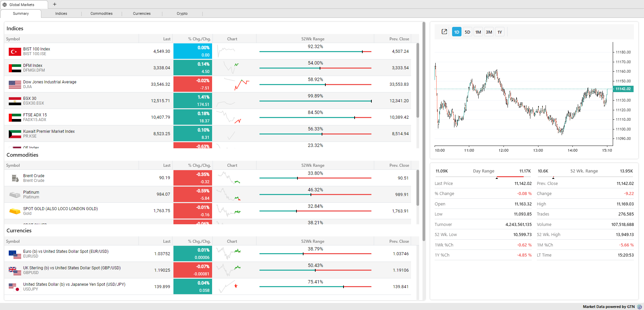The height and width of the screenshot is (310, 644).
Task: Click the Brent Crude oil barrel icon
Action: coord(15,178)
